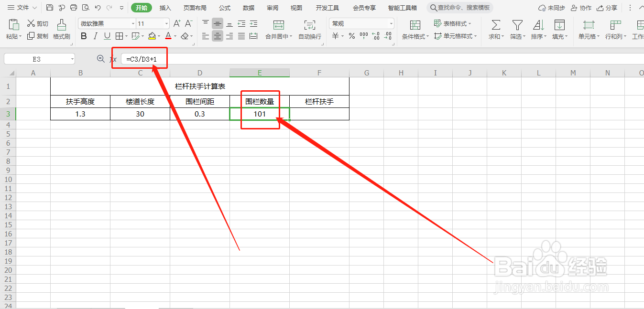Redo the last undone action

(x=109, y=8)
